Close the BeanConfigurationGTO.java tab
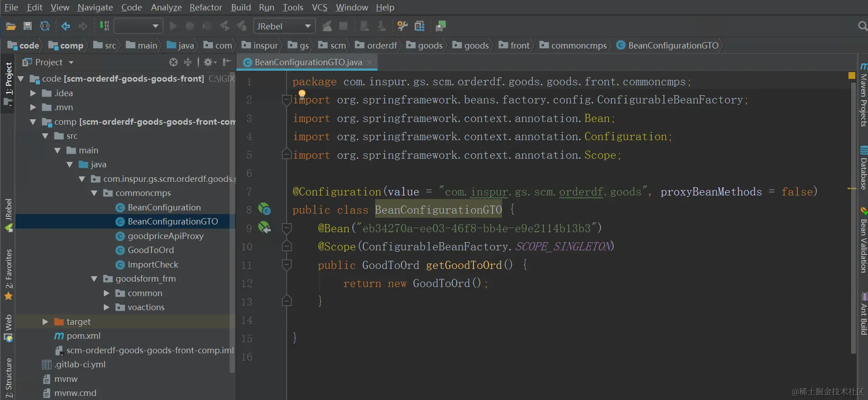868x400 pixels. [x=370, y=62]
